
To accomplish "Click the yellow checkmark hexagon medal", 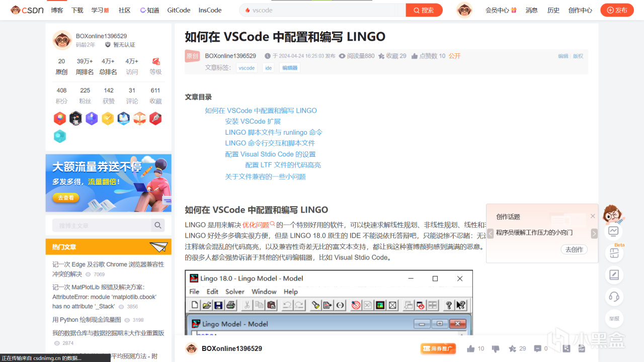I will [108, 119].
